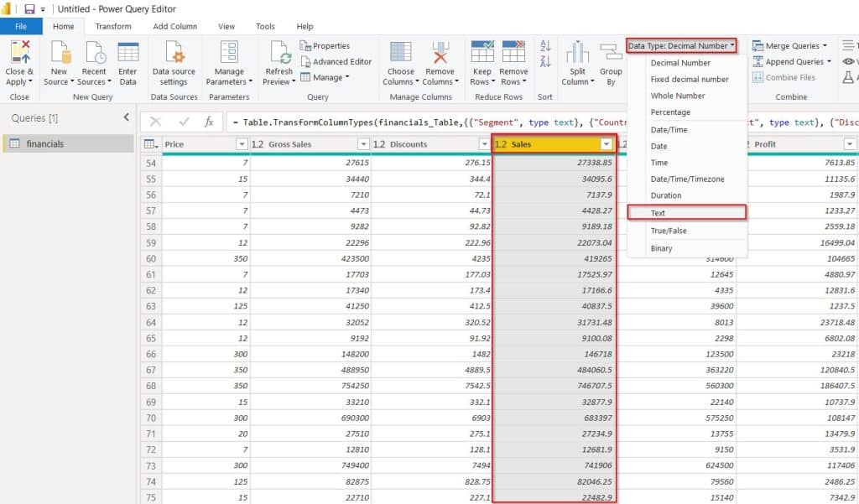Switch to the Transform tab

click(x=113, y=26)
